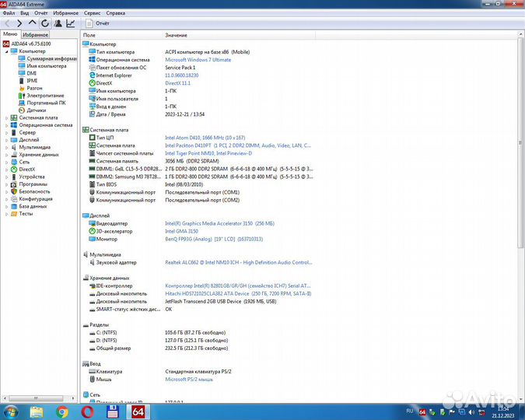
Task: Open the user profile icon in toolbar
Action: coord(58,23)
